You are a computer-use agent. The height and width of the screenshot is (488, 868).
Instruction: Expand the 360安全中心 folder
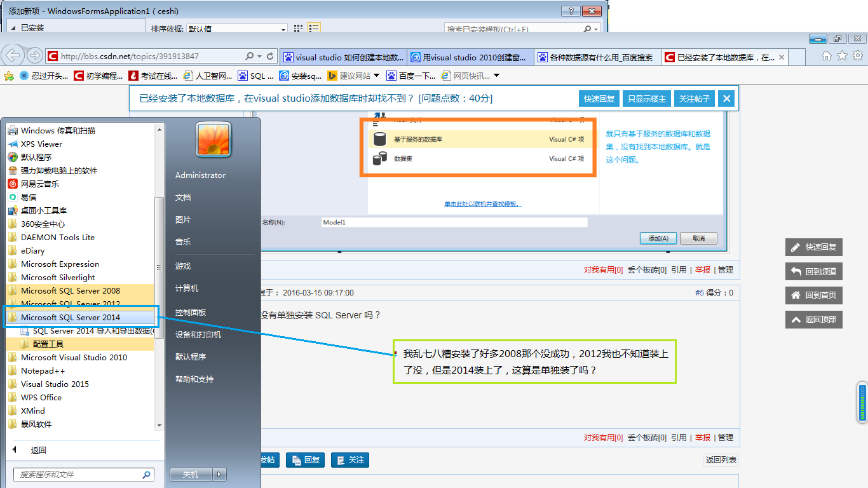coord(36,224)
